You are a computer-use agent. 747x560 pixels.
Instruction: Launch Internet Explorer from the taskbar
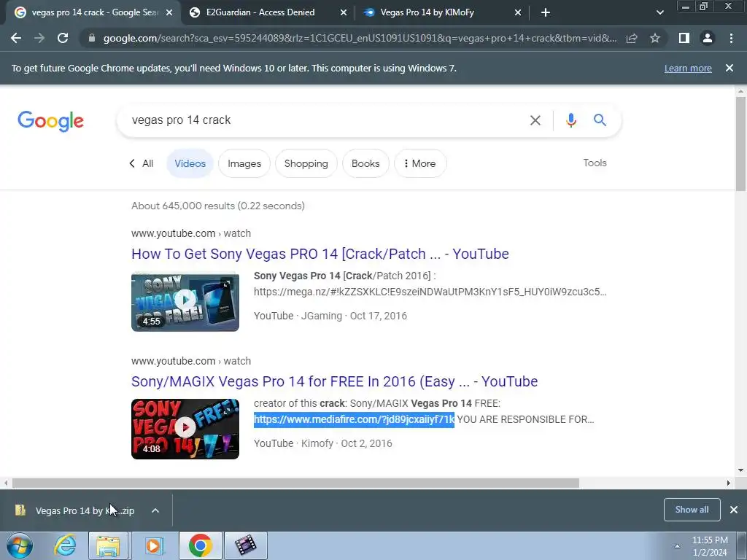[65, 545]
